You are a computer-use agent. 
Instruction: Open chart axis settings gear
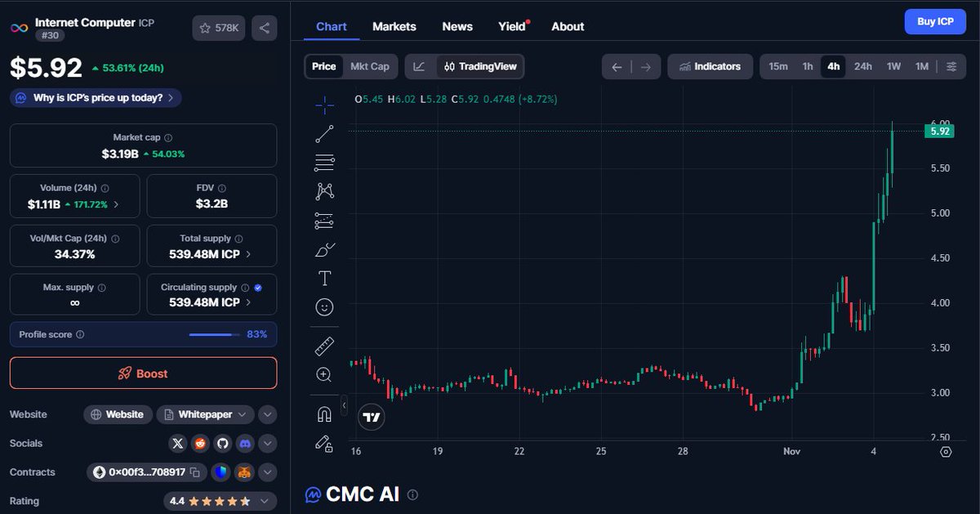pos(946,451)
